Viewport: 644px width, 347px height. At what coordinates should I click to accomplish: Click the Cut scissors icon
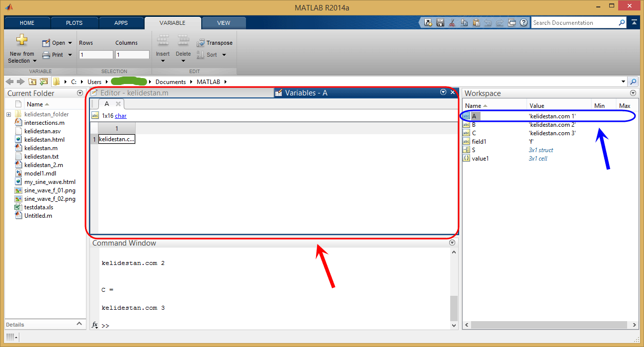(x=452, y=22)
